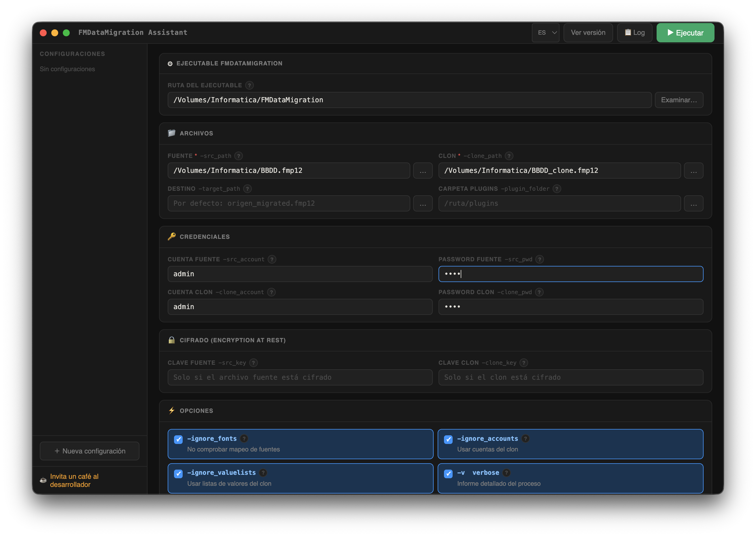Click the 'CONFIGURACIONES' sidebar heading
The image size is (756, 537).
(x=72, y=54)
